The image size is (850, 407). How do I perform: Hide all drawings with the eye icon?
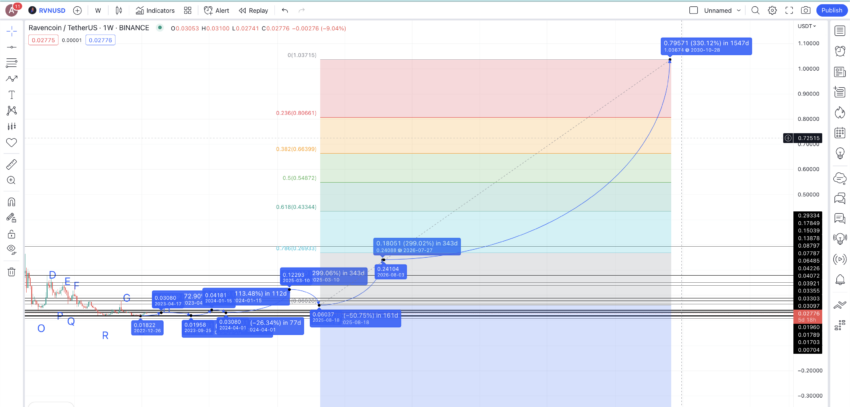coord(11,248)
